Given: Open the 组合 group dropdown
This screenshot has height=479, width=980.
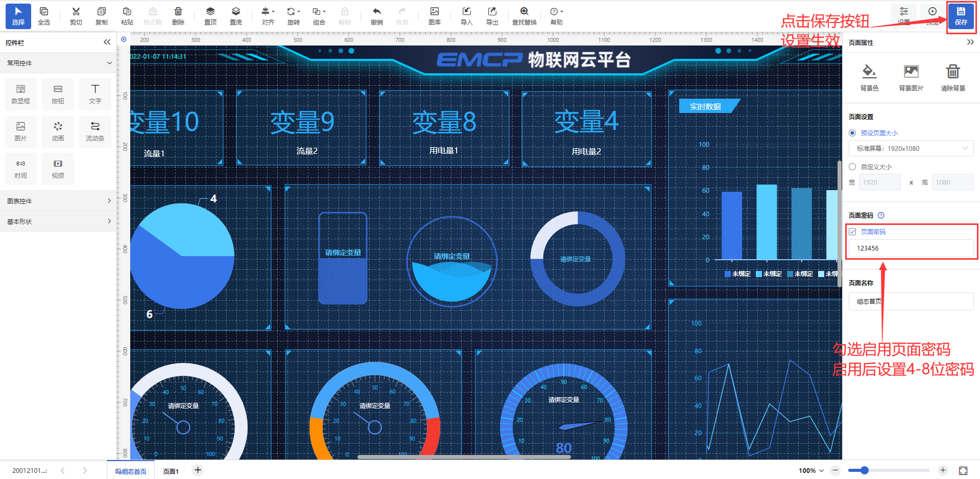Looking at the screenshot, I should pos(319,16).
